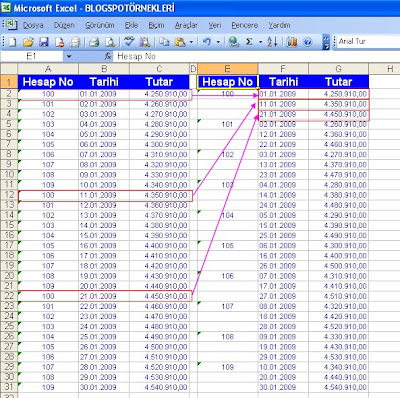The image size is (400, 398).
Task: Open the Düzen menu
Action: 64,25
